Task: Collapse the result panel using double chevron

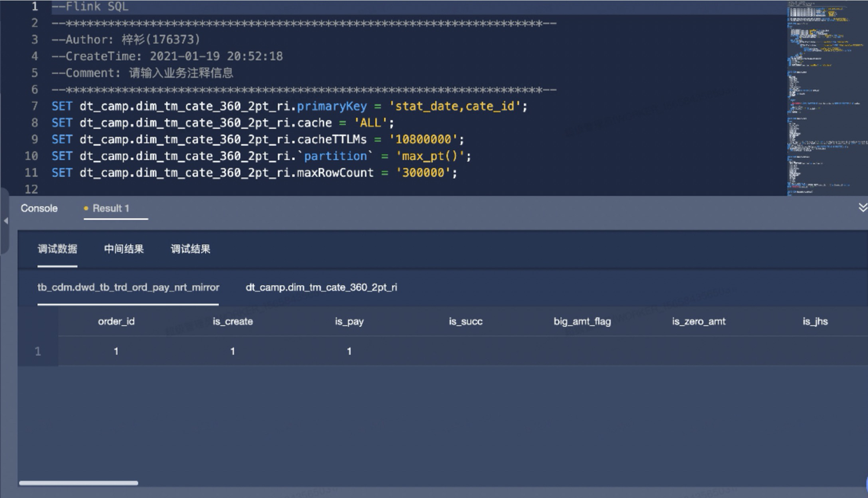Action: (x=862, y=208)
